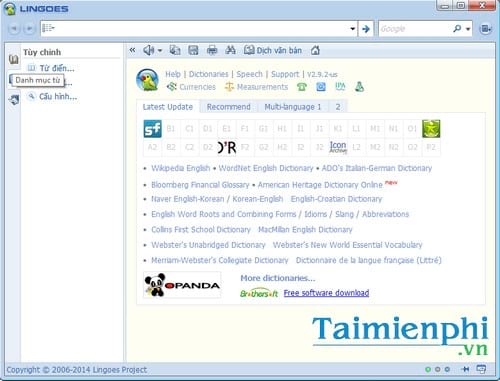Open the More dictionaries... link

pyautogui.click(x=278, y=278)
